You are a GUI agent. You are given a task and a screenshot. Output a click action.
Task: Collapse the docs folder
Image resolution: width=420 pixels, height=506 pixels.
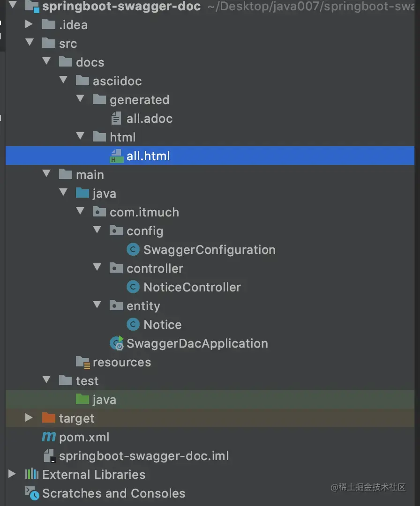pyautogui.click(x=46, y=62)
